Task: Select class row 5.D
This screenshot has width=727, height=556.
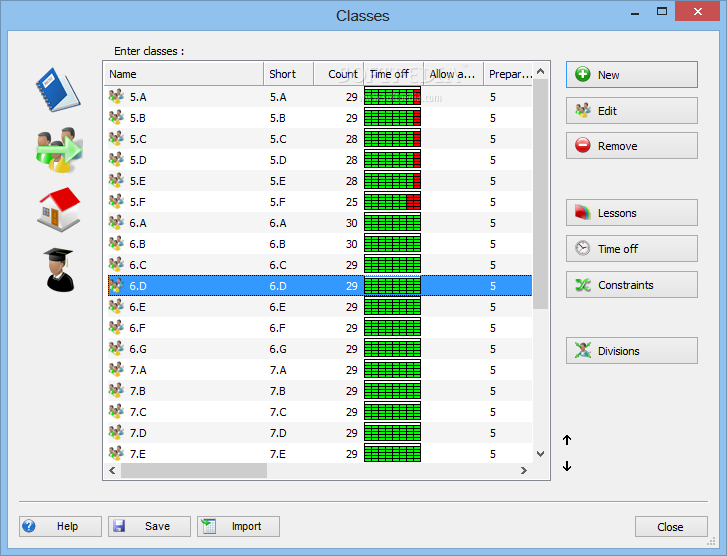Action: 320,160
